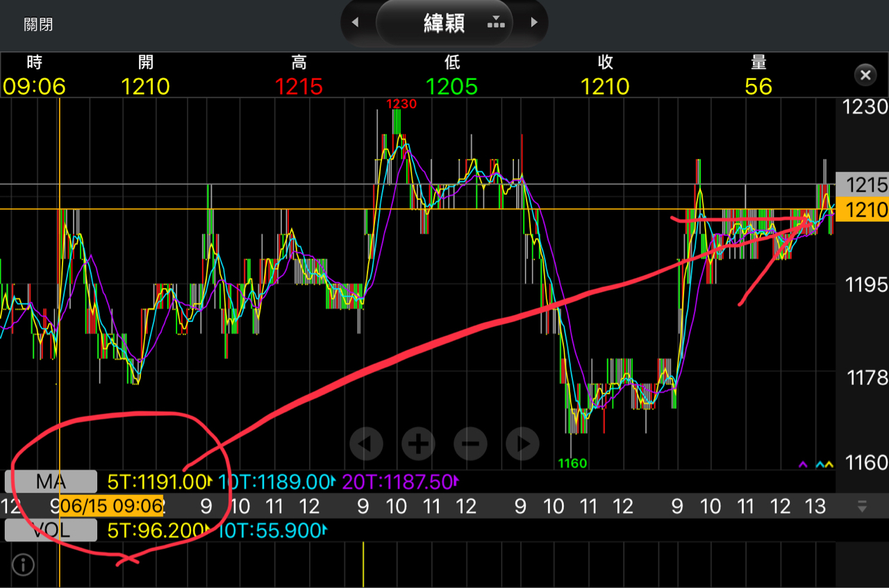
Task: Select the 10T:1189.00 moving average value
Action: 278,481
